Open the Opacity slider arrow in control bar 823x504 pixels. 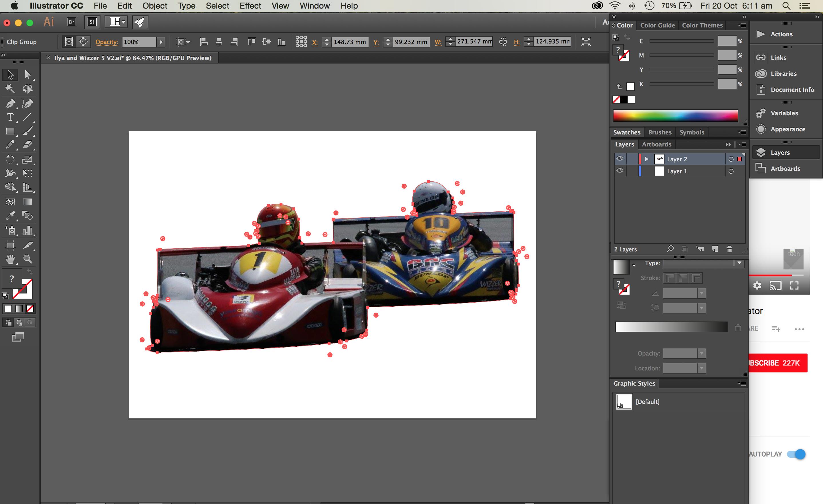[161, 42]
